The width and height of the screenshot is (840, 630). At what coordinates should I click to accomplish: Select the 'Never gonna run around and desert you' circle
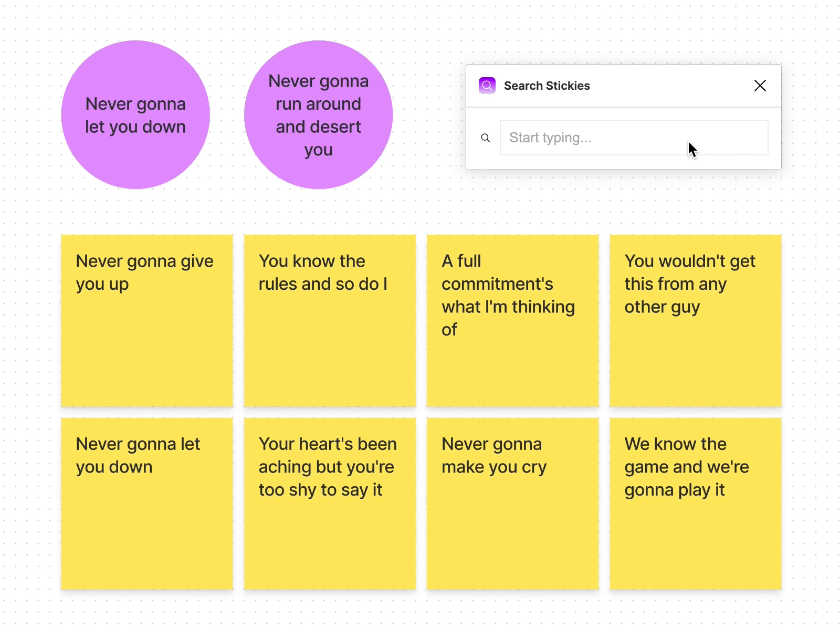pyautogui.click(x=318, y=114)
